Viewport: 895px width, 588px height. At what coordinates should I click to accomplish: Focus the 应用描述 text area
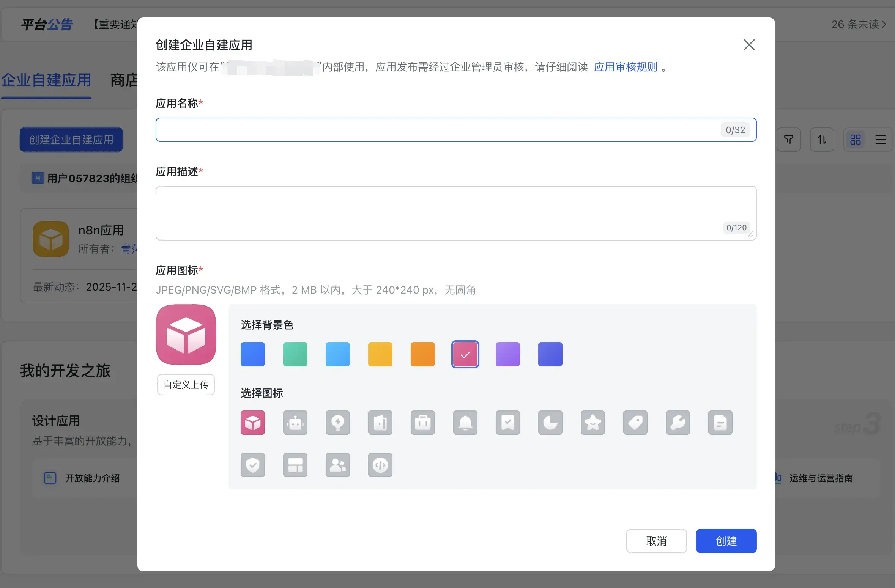436,212
